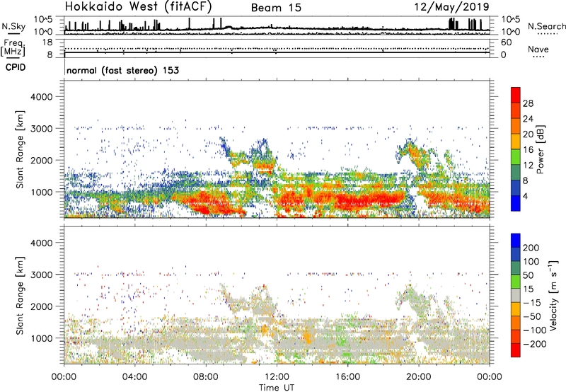Click the "08:00" time tick label
The height and width of the screenshot is (392, 566).
(205, 377)
